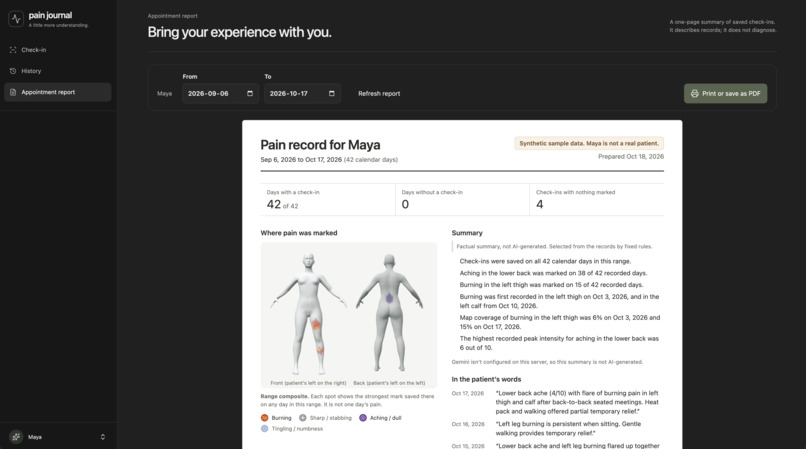
Task: Click the nothing marked value 4
Action: [540, 204]
